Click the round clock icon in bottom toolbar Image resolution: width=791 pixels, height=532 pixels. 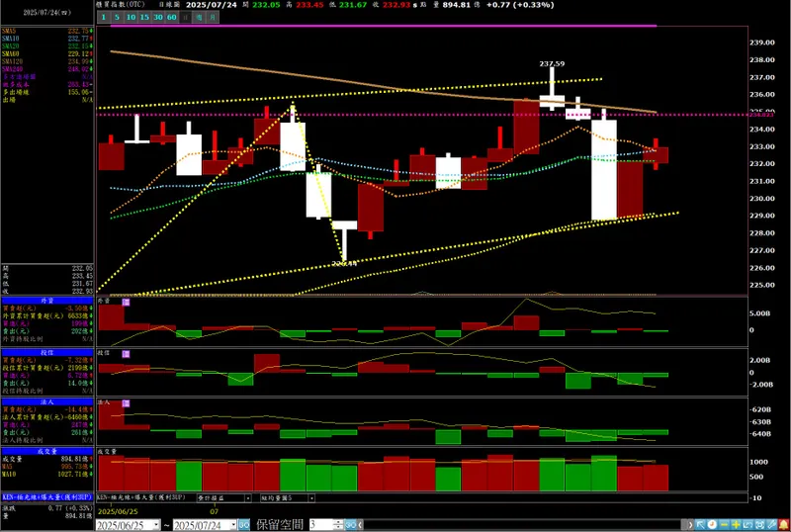pyautogui.click(x=712, y=525)
